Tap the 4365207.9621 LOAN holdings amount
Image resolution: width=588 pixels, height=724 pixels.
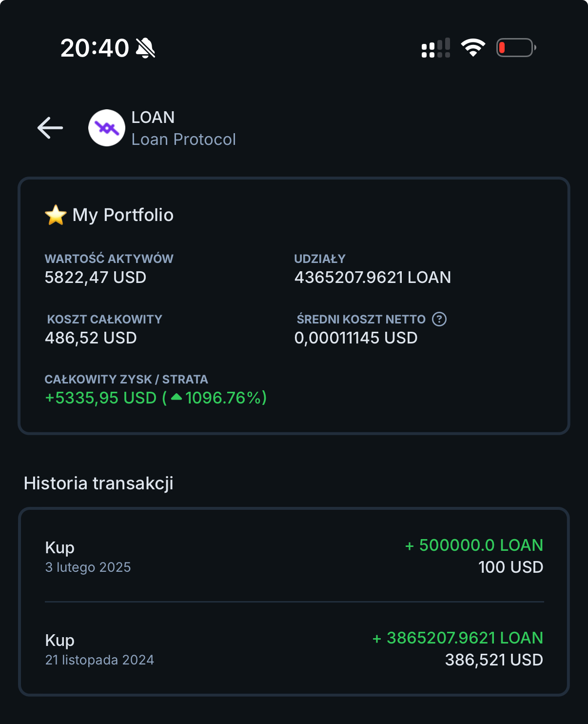(x=372, y=278)
